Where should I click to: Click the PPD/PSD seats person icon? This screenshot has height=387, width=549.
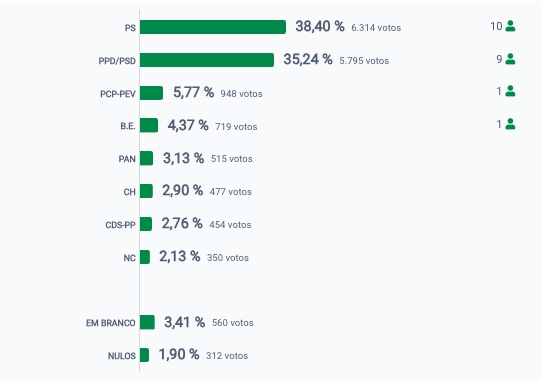pos(510,59)
